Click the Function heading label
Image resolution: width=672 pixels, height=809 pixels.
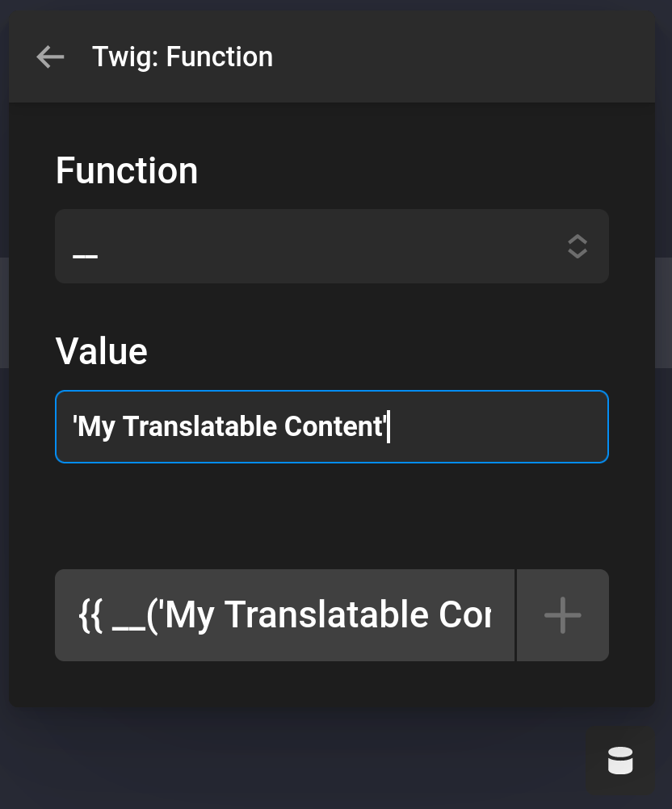(x=126, y=170)
